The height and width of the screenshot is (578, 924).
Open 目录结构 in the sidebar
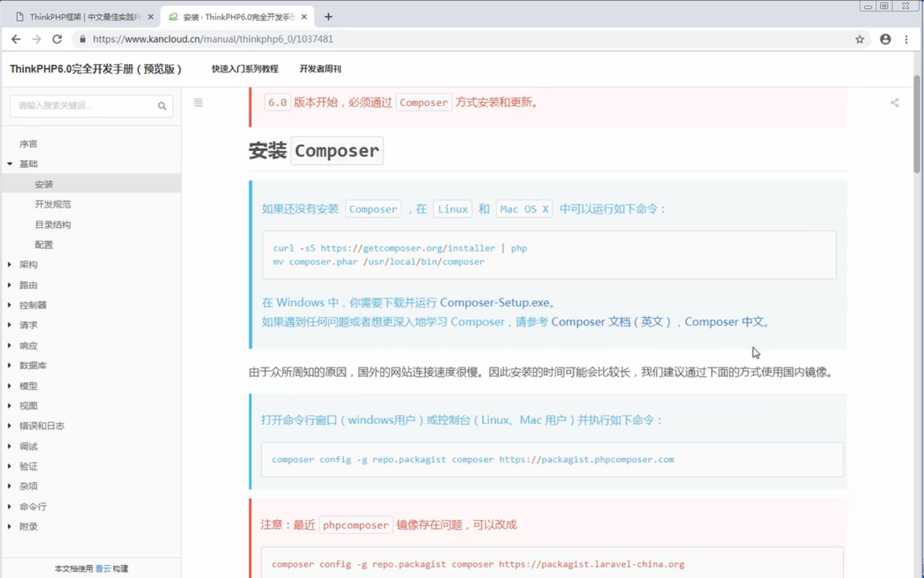pyautogui.click(x=53, y=225)
